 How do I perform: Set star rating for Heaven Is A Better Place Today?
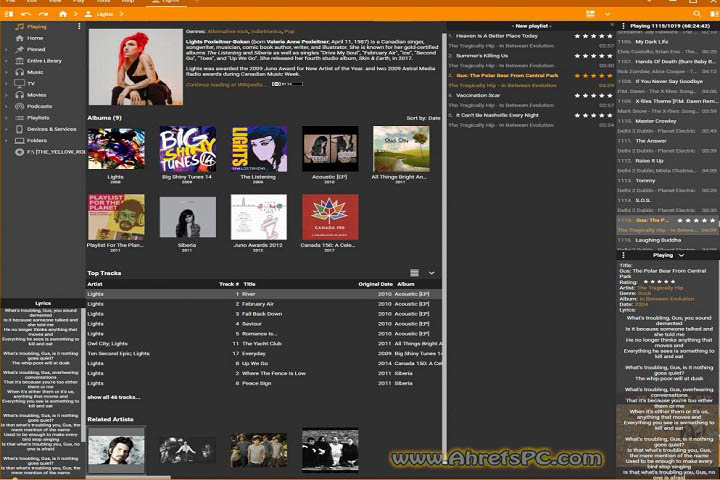point(593,36)
